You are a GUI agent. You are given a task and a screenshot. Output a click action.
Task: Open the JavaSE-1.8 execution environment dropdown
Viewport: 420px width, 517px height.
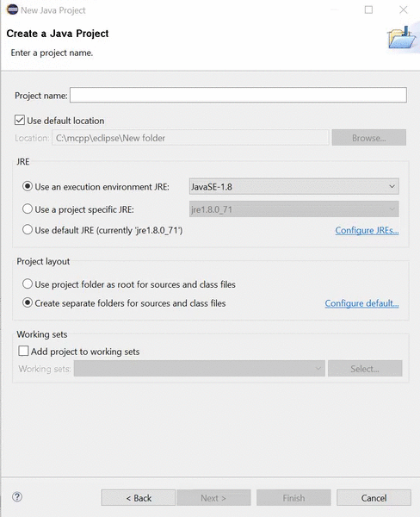pos(293,187)
